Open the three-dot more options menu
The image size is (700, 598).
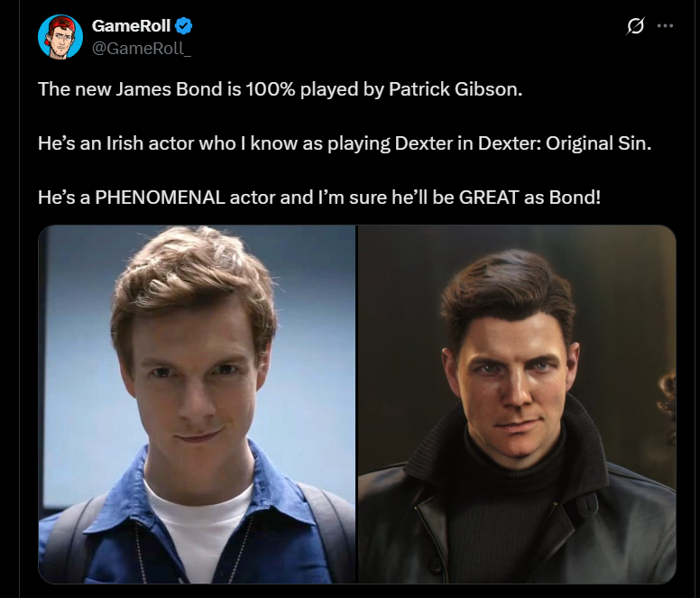click(x=666, y=25)
